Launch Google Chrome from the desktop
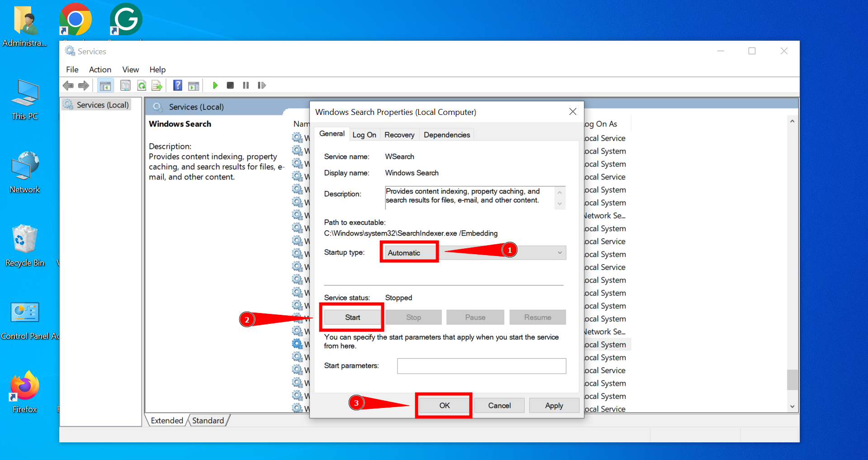This screenshot has height=460, width=868. click(x=76, y=20)
